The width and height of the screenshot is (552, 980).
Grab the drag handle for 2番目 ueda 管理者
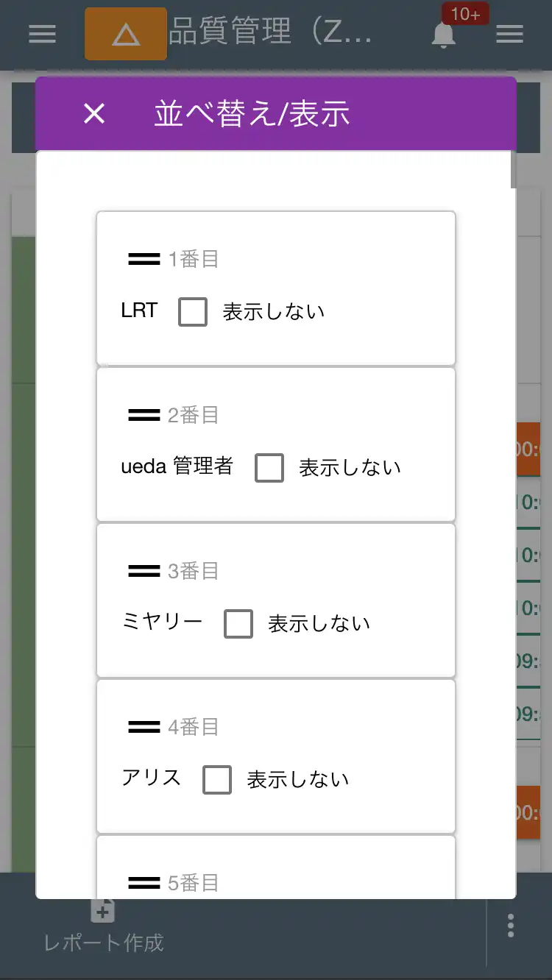pyautogui.click(x=143, y=414)
